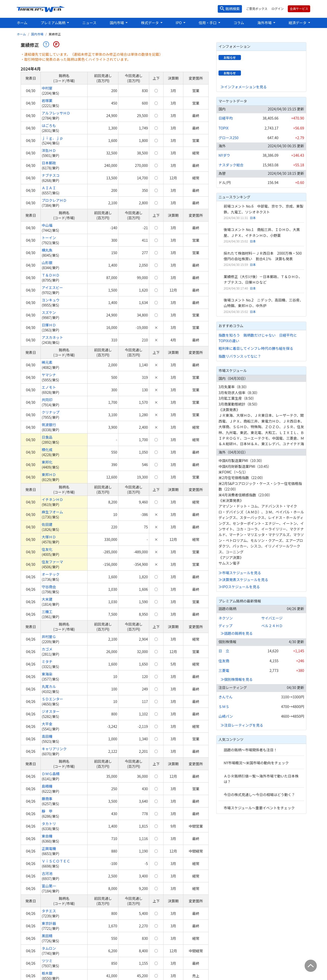Open 三菱電 in 個別株情報

coord(224,671)
